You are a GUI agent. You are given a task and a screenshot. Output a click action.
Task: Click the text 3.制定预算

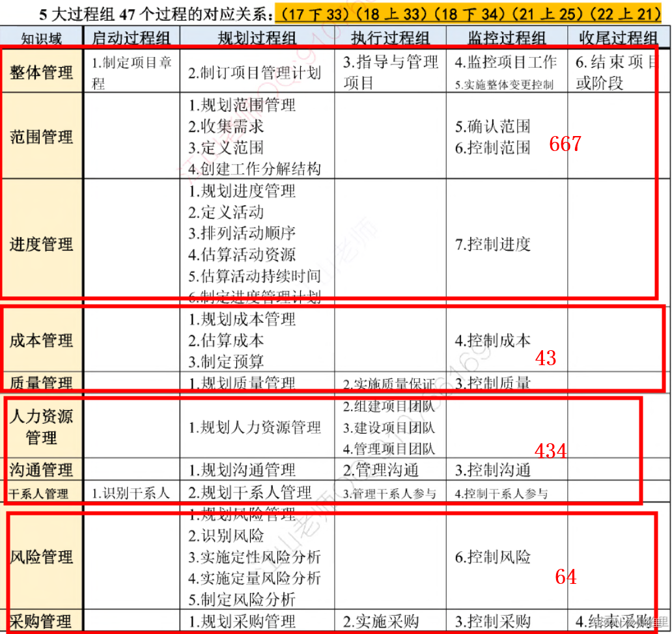click(226, 362)
